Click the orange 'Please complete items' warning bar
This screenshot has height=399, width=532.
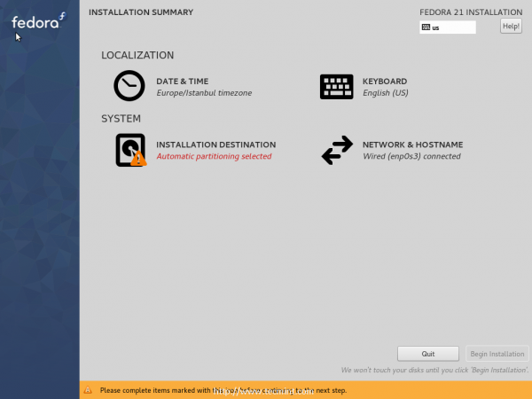tap(305, 390)
